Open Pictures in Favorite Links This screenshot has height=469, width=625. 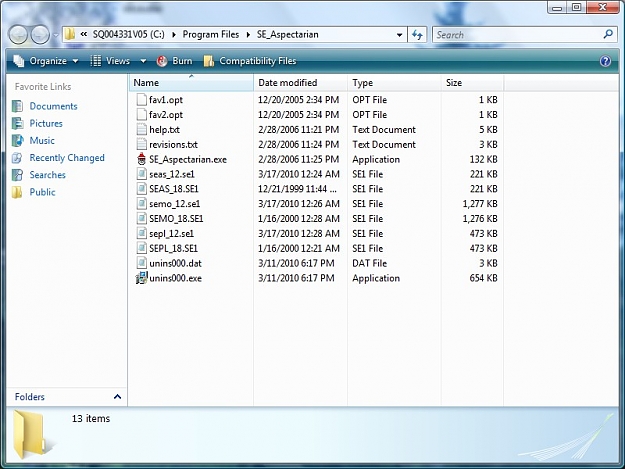[46, 124]
